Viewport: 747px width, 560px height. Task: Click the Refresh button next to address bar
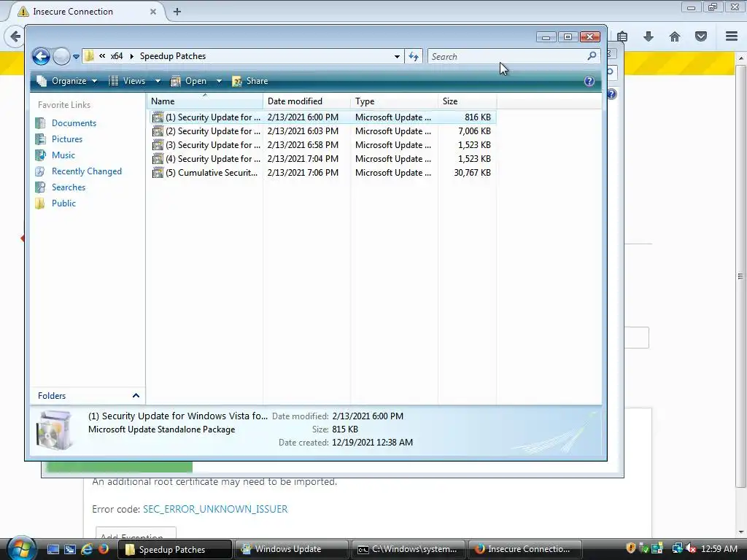pyautogui.click(x=414, y=57)
